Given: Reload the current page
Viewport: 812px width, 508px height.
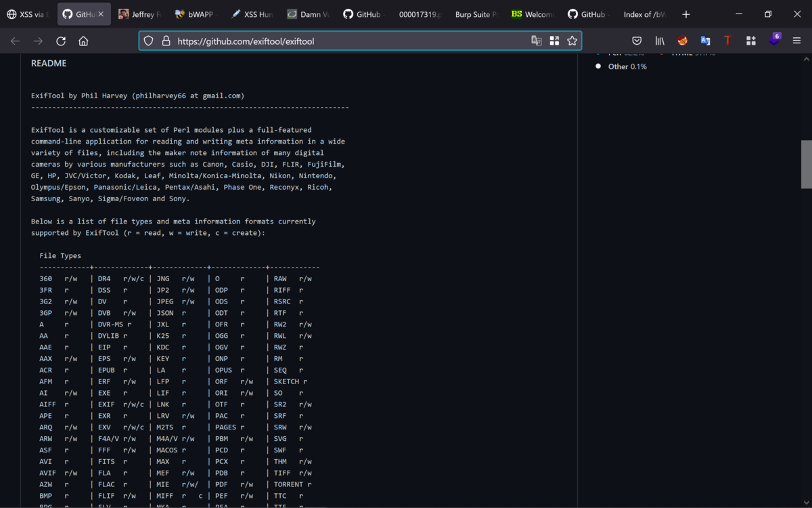Looking at the screenshot, I should [x=61, y=41].
